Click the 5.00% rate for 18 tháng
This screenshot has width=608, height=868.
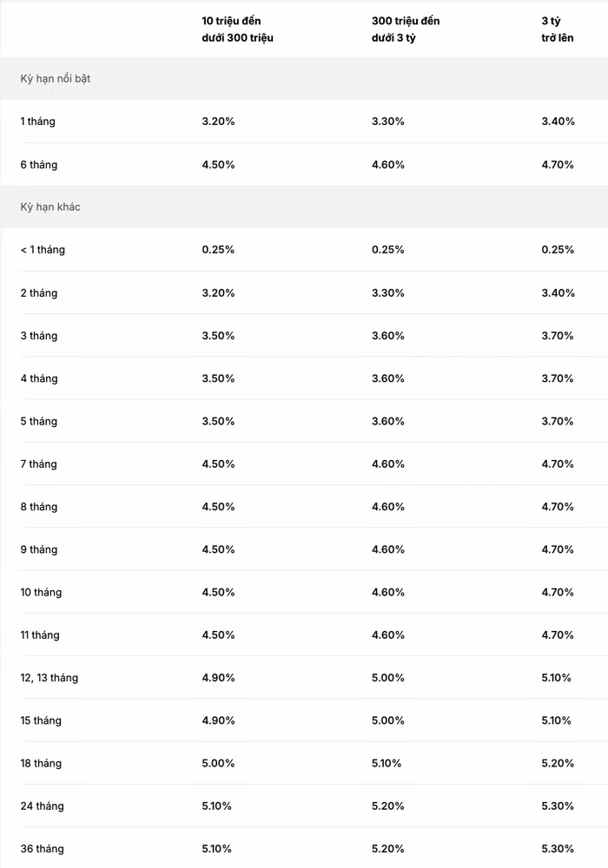(x=218, y=764)
